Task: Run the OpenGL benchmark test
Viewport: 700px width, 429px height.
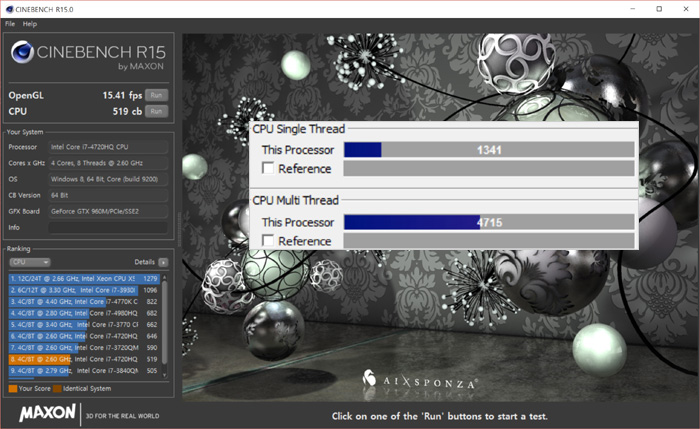Action: click(x=156, y=95)
